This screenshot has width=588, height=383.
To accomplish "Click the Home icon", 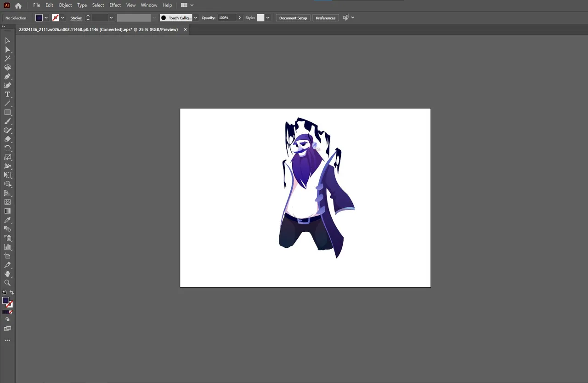I will coord(18,6).
